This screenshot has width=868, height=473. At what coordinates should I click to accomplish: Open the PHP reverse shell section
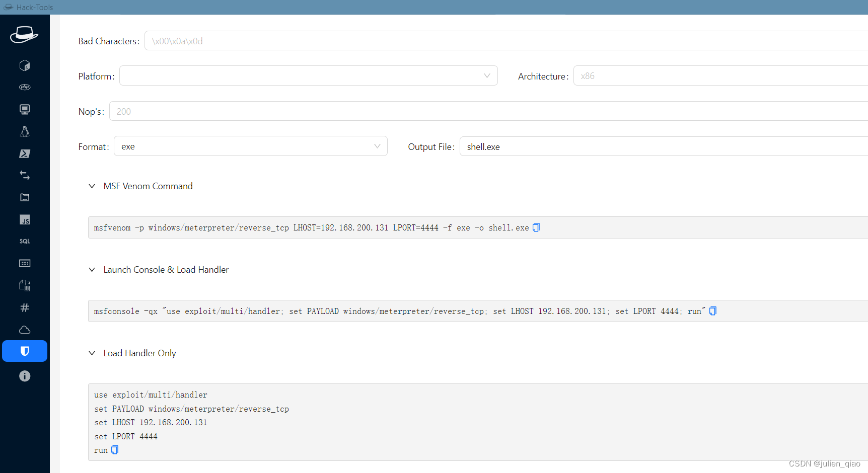pos(25,87)
